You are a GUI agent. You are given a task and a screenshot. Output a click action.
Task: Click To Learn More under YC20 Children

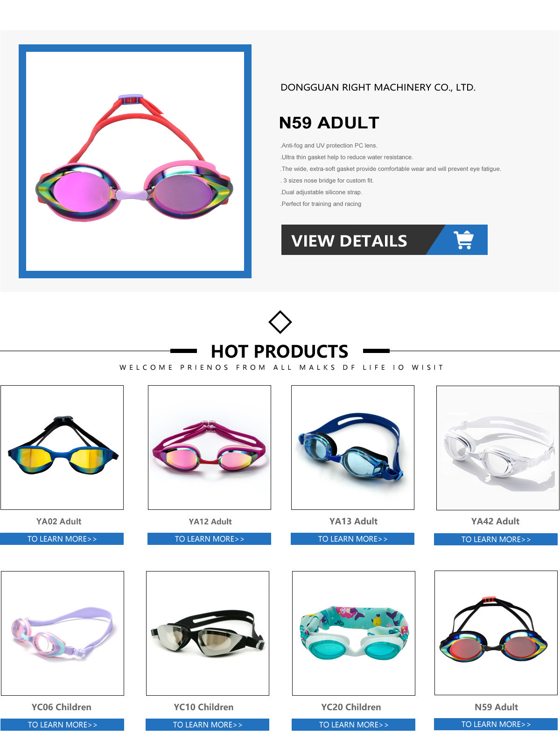point(354,725)
